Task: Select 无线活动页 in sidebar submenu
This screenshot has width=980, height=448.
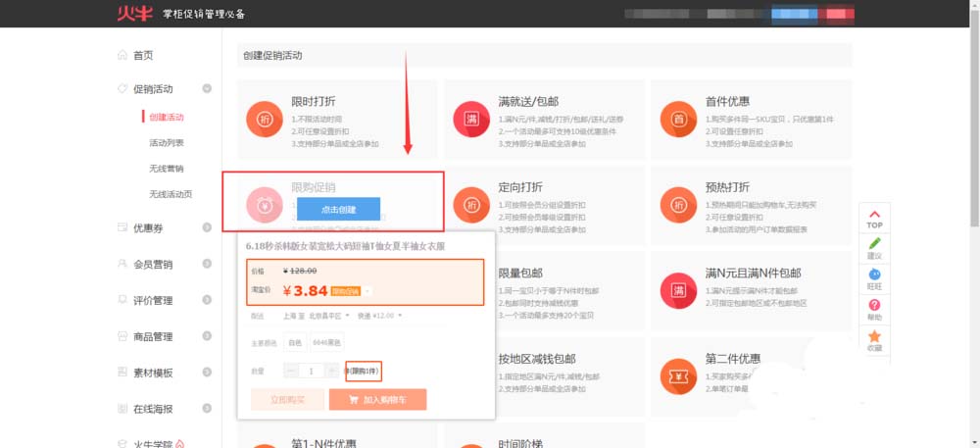Action: (171, 194)
